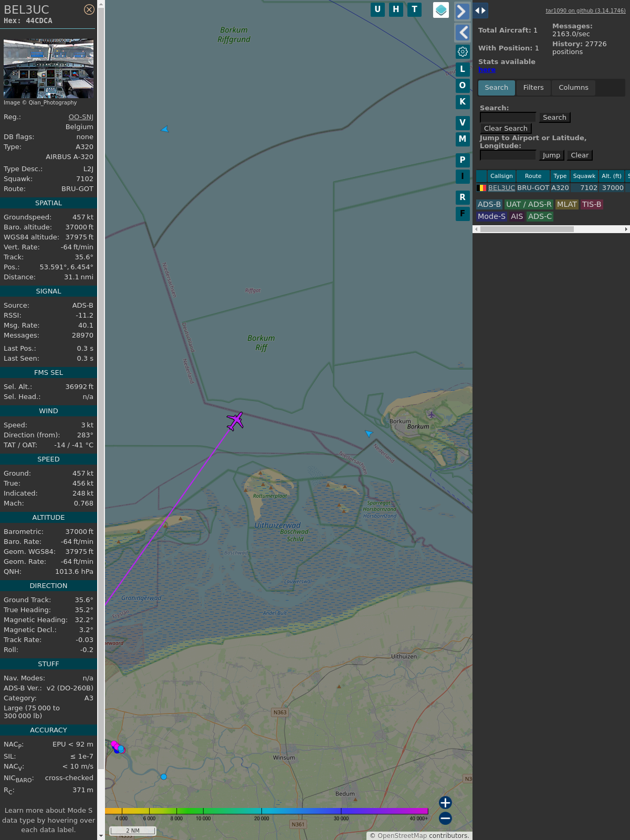Screen dimensions: 630x840
Task: Sort table by Squawk column
Action: 584,176
